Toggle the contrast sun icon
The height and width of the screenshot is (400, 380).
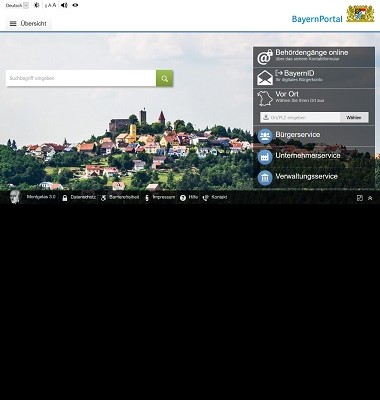click(x=37, y=5)
